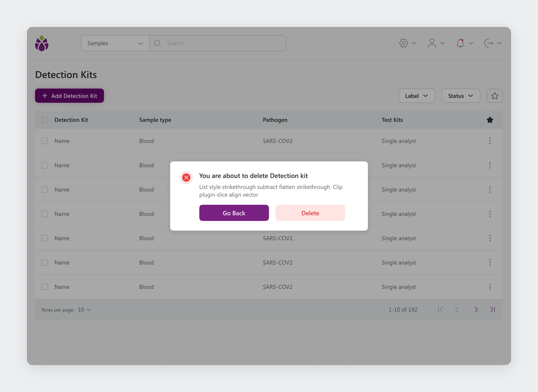
Task: Click the logout arrow icon
Action: tap(489, 43)
